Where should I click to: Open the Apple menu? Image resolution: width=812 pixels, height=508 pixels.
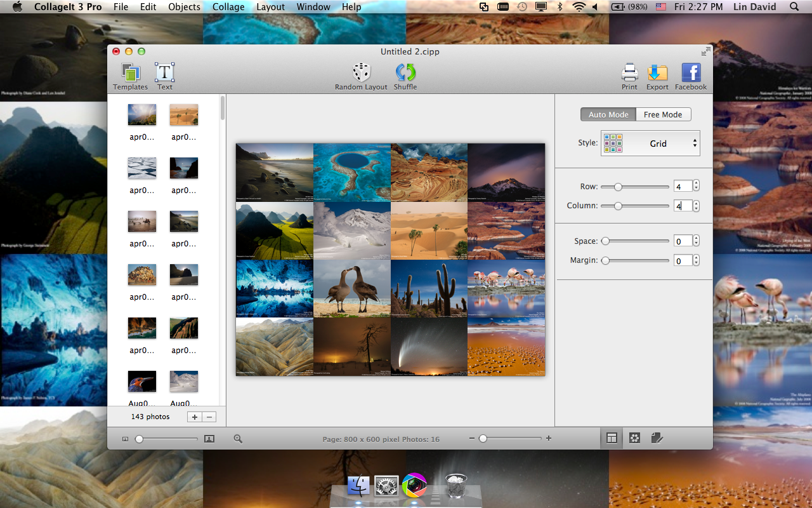point(17,7)
